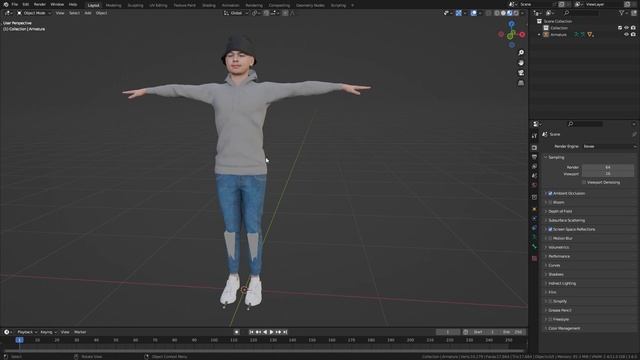
Task: Click the properties editor search field
Action: [x=585, y=124]
